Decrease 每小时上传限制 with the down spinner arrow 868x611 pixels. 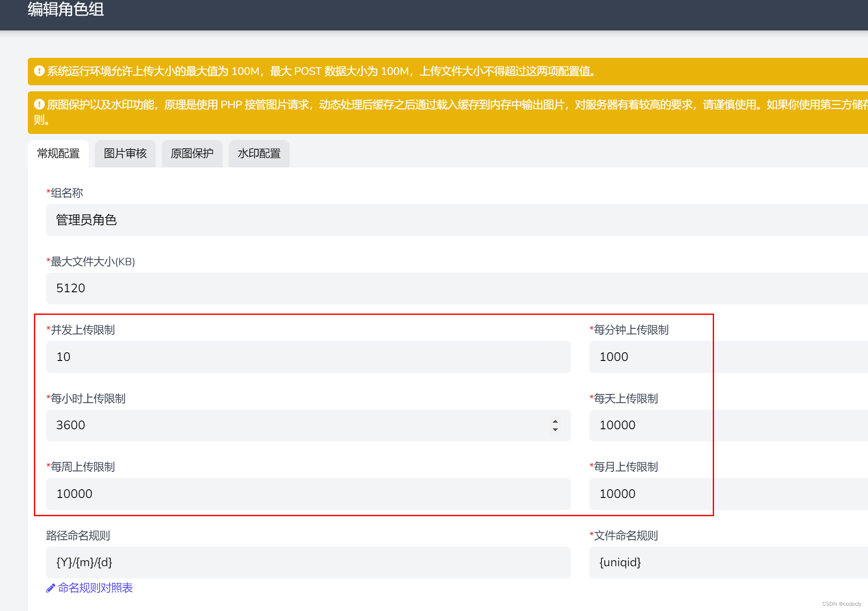(x=555, y=430)
